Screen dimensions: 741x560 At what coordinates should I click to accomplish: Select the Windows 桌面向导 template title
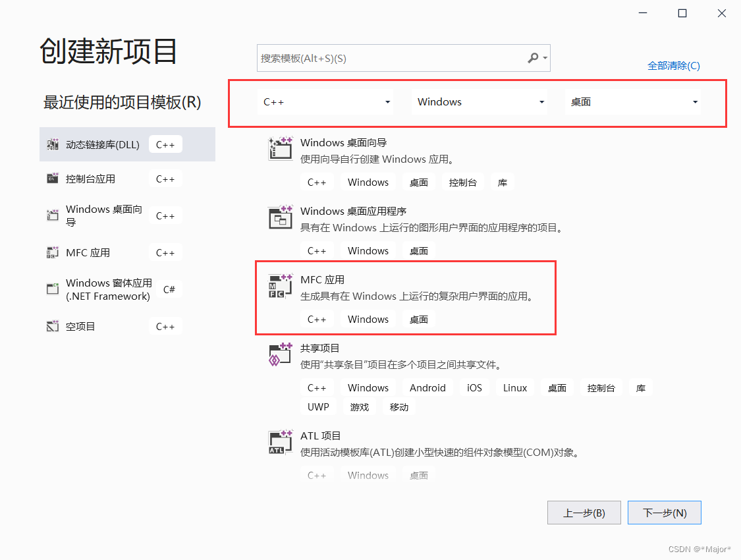click(x=344, y=143)
